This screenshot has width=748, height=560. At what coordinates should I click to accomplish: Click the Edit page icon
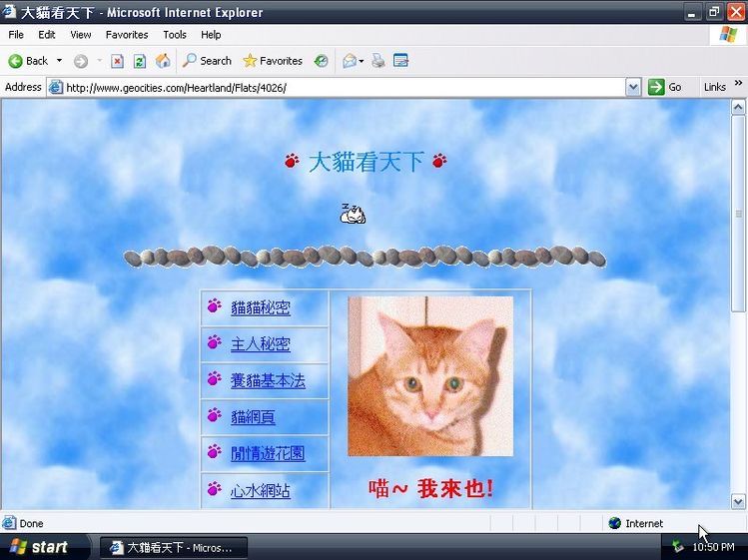pyautogui.click(x=400, y=61)
